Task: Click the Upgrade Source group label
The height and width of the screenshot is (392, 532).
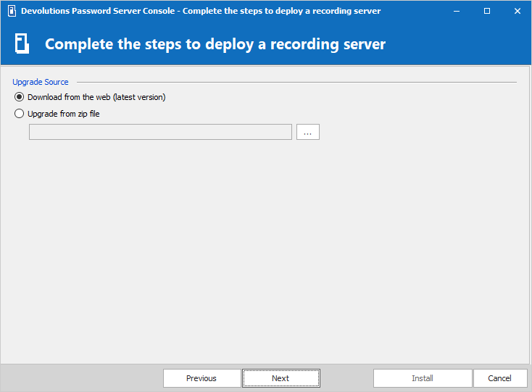Action: tap(41, 83)
